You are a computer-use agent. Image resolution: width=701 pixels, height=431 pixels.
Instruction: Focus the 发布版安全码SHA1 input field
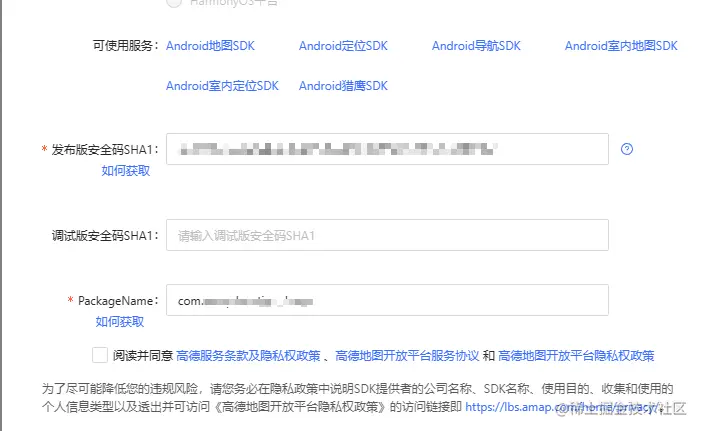click(387, 149)
